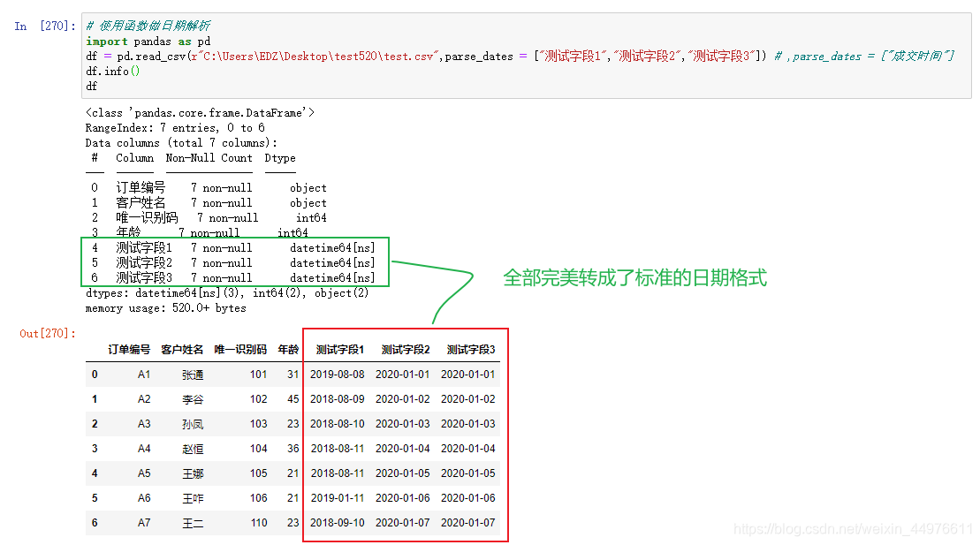Click the 'import pandas as pd' code line

148,42
